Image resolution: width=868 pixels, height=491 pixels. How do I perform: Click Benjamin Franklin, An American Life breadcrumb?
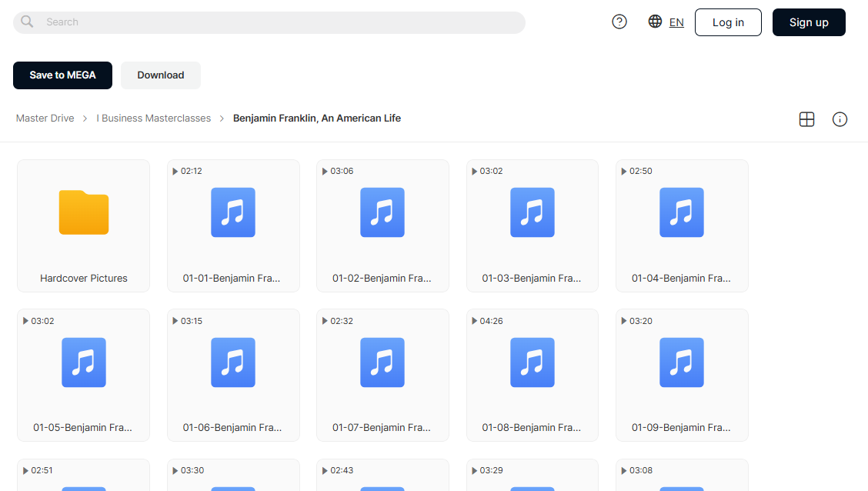pos(316,119)
